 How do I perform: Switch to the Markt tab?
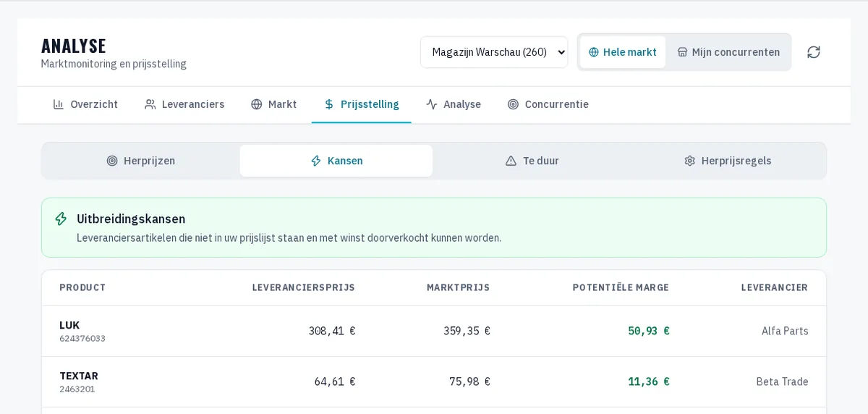[273, 104]
